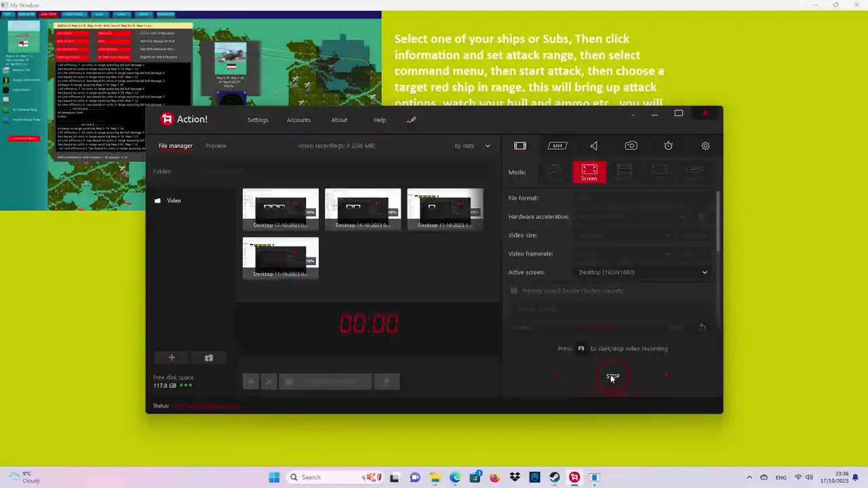Open general settings gear icon
The width and height of the screenshot is (868, 488).
[705, 146]
